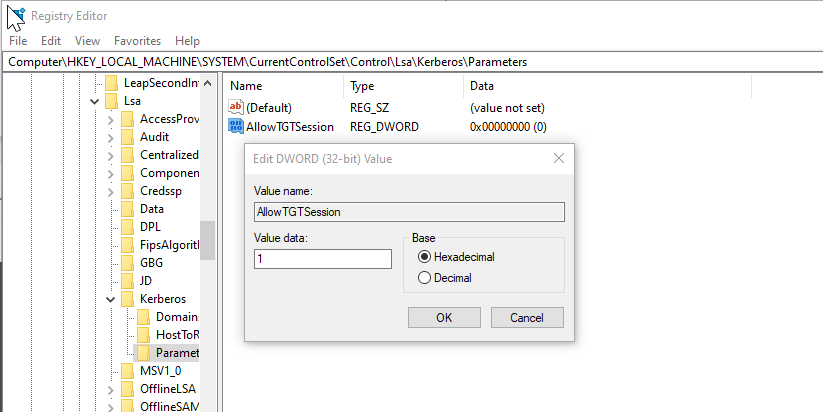Viewport: 823px width, 412px height.
Task: Select the Credssp folder icon
Action: [128, 191]
